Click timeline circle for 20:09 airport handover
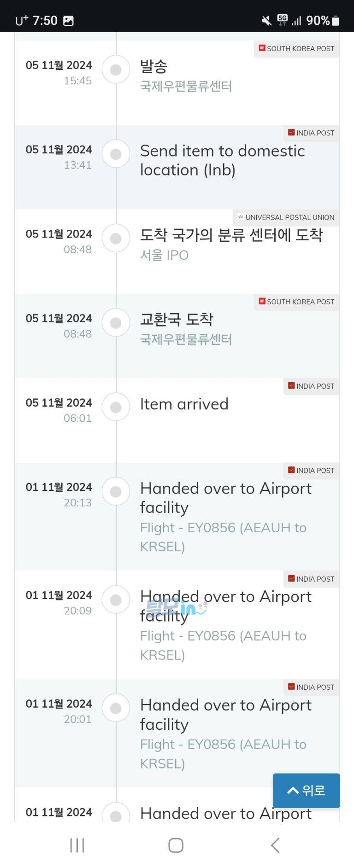 [x=116, y=600]
